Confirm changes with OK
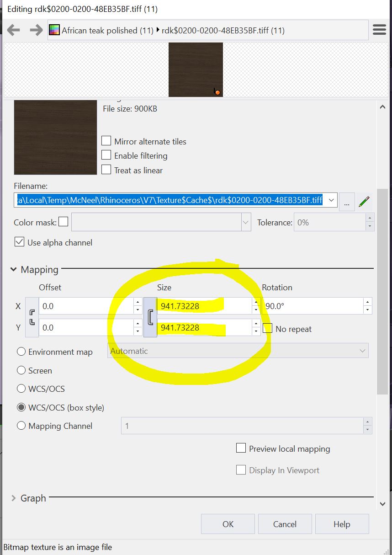Image resolution: width=392 pixels, height=555 pixels. 228,524
